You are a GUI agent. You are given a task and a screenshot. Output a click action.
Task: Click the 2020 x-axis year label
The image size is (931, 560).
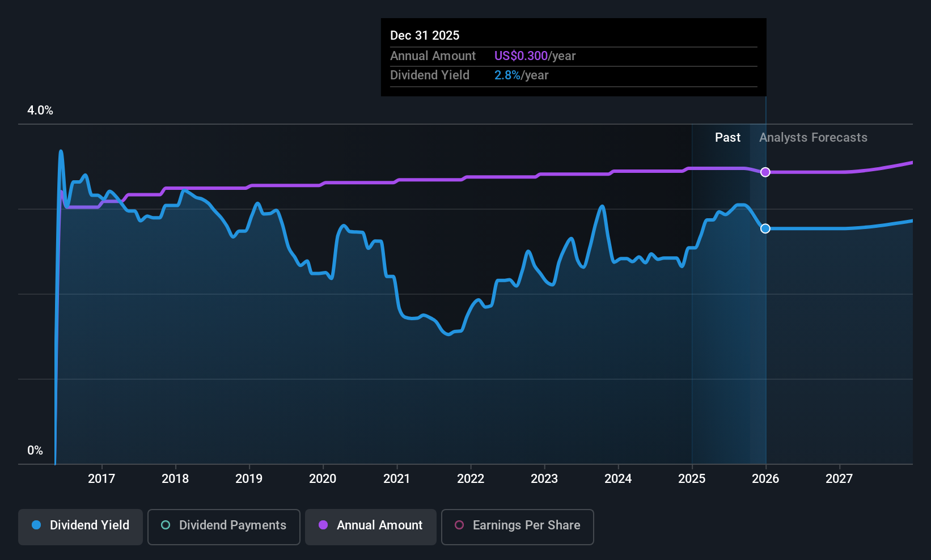click(323, 478)
